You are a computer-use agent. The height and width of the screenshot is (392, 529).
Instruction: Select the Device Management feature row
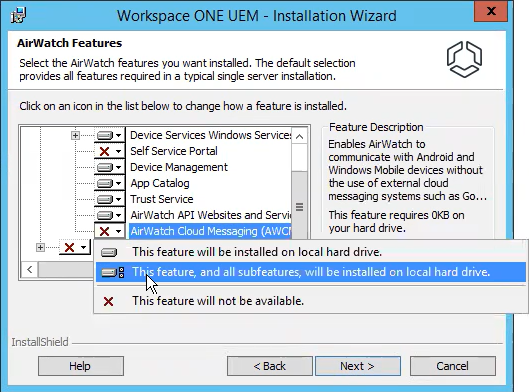pos(179,167)
